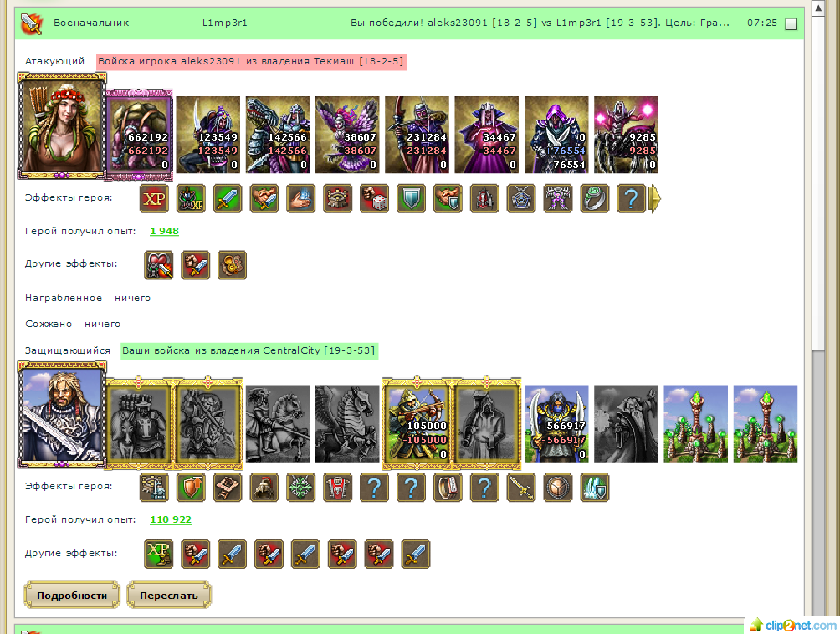Image resolution: width=840 pixels, height=634 pixels.
Task: Click the compass star defender effect icon
Action: 301,488
